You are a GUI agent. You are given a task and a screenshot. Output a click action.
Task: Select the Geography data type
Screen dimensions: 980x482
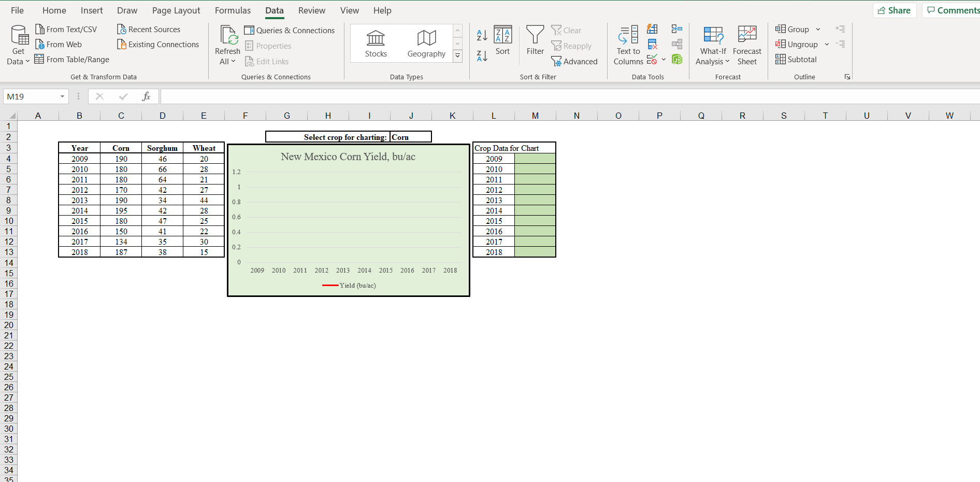[x=426, y=44]
